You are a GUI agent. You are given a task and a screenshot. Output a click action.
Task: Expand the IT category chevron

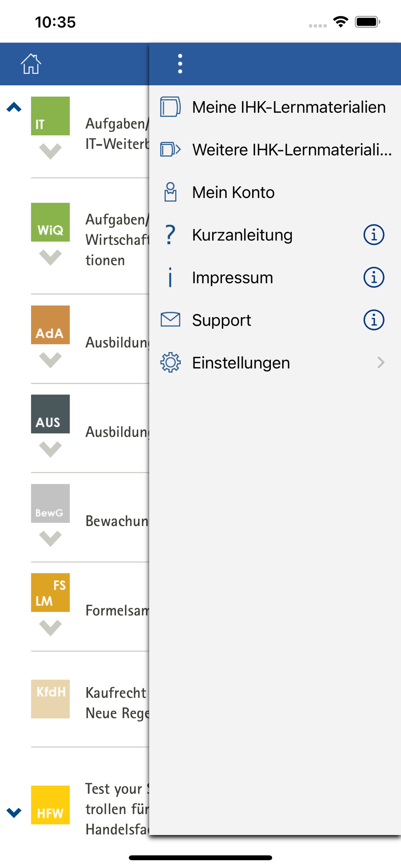50,151
